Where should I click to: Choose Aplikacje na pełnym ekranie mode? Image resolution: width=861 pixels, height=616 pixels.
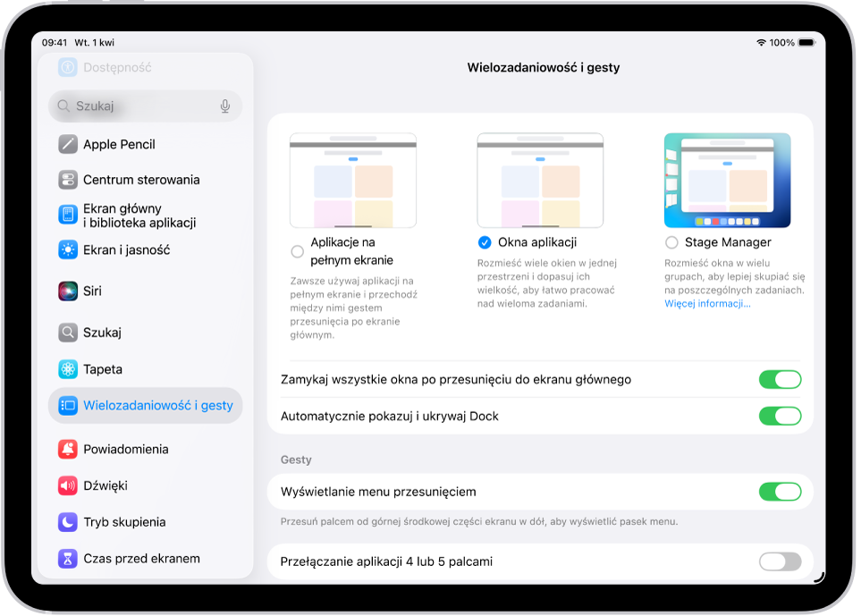296,251
